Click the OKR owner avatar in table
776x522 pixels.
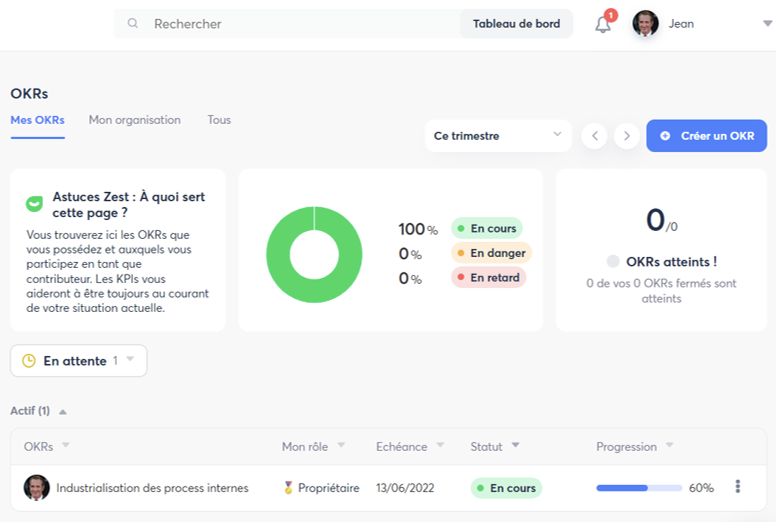pos(37,488)
